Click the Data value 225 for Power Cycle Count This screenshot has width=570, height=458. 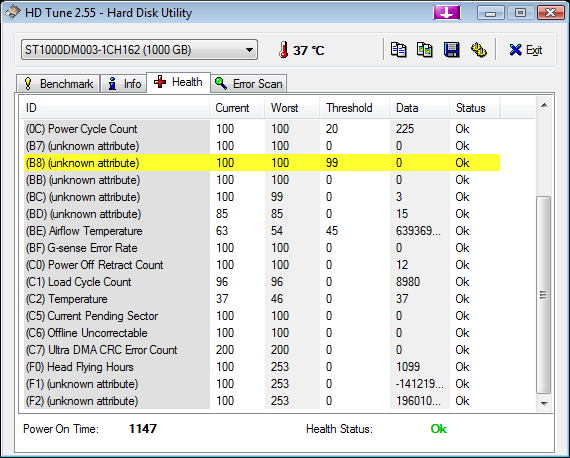[405, 129]
